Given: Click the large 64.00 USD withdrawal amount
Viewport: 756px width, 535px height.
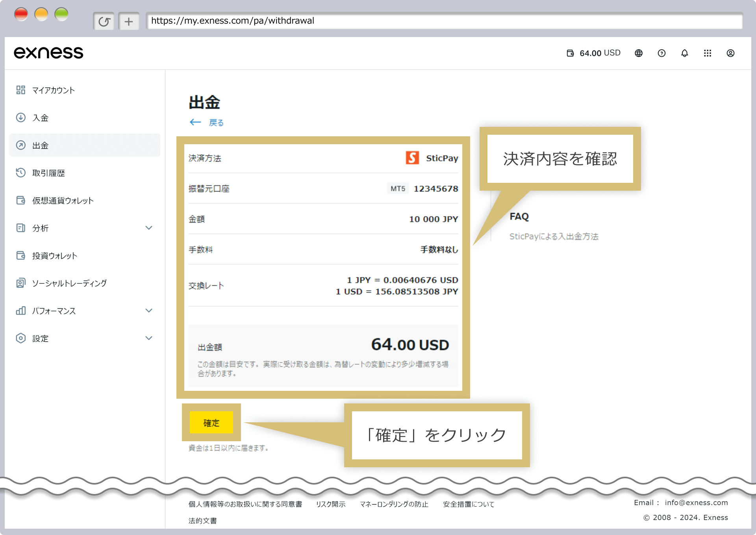Looking at the screenshot, I should point(410,345).
